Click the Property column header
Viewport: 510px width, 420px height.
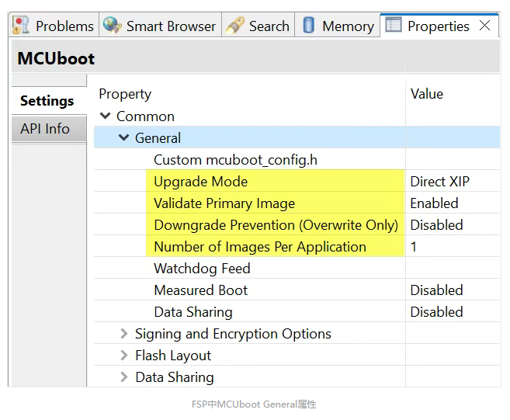pyautogui.click(x=125, y=94)
